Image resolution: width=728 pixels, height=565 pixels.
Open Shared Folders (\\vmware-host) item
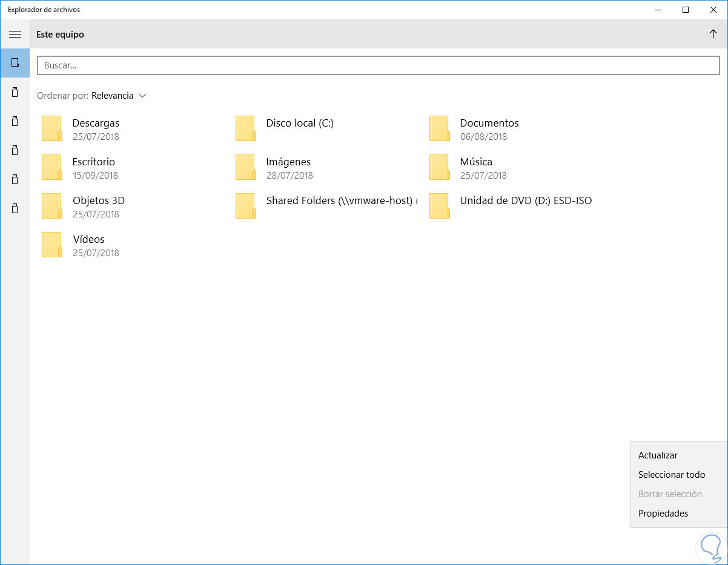[342, 200]
